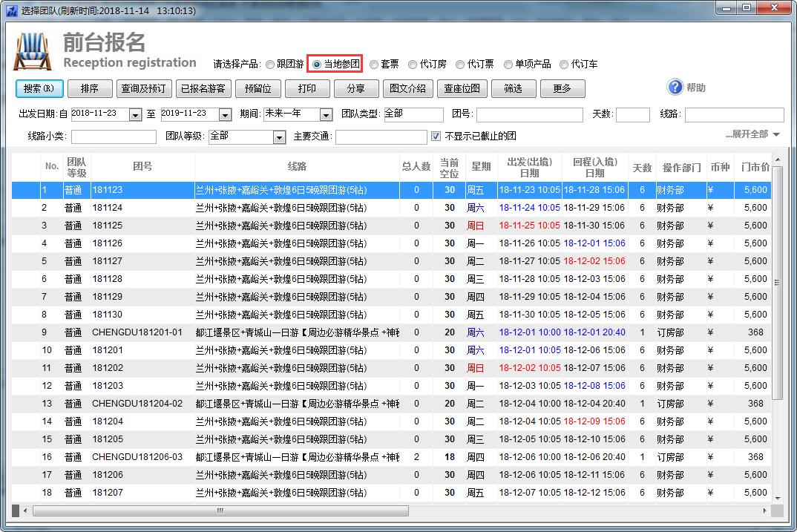Image resolution: width=797 pixels, height=532 pixels.
Task: Focus the 线路 route input field
Action: pyautogui.click(x=734, y=115)
